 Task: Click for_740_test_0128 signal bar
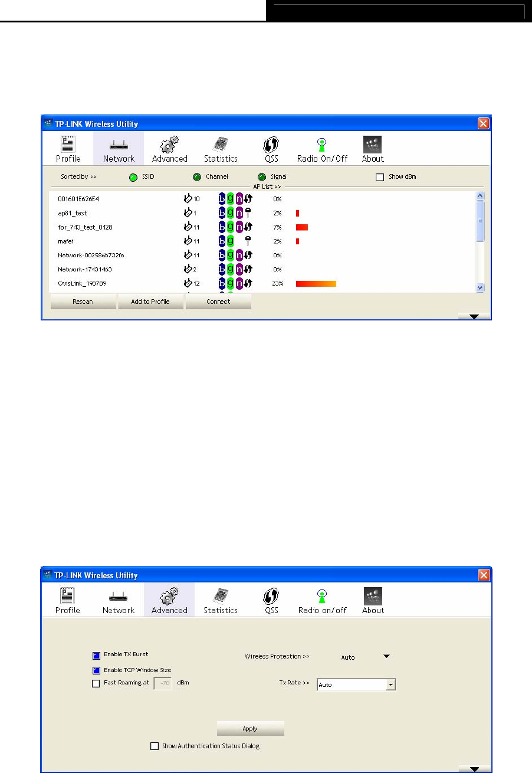[302, 227]
